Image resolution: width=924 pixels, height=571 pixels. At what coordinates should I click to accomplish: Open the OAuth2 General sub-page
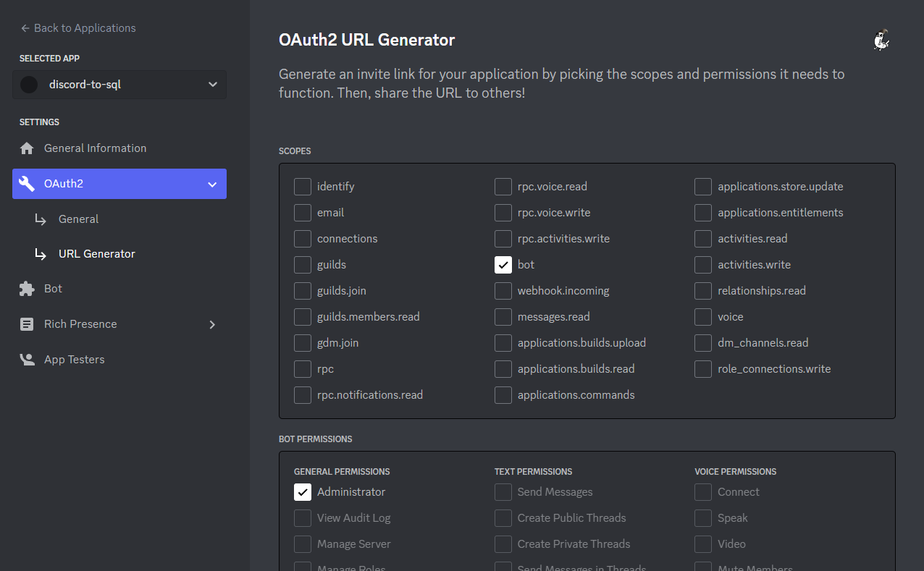(77, 219)
